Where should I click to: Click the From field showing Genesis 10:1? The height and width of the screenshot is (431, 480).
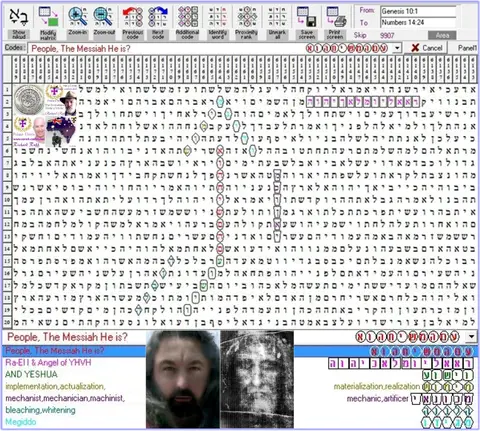[x=418, y=11]
